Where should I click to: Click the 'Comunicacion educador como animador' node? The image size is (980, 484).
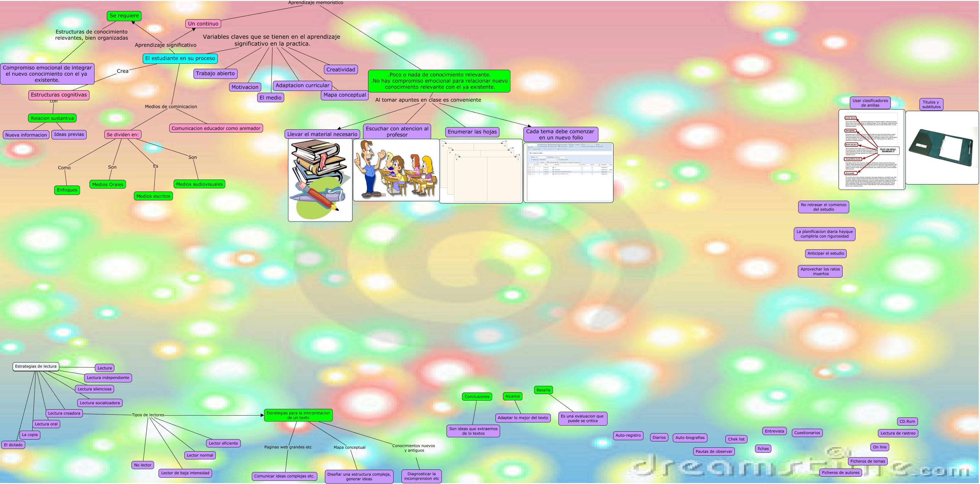coord(216,128)
